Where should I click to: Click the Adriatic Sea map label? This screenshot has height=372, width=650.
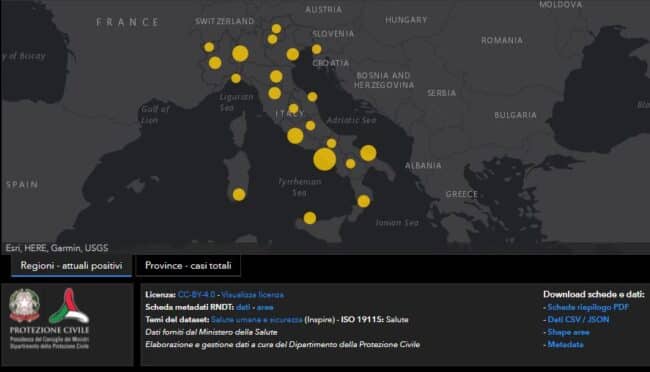pyautogui.click(x=352, y=120)
